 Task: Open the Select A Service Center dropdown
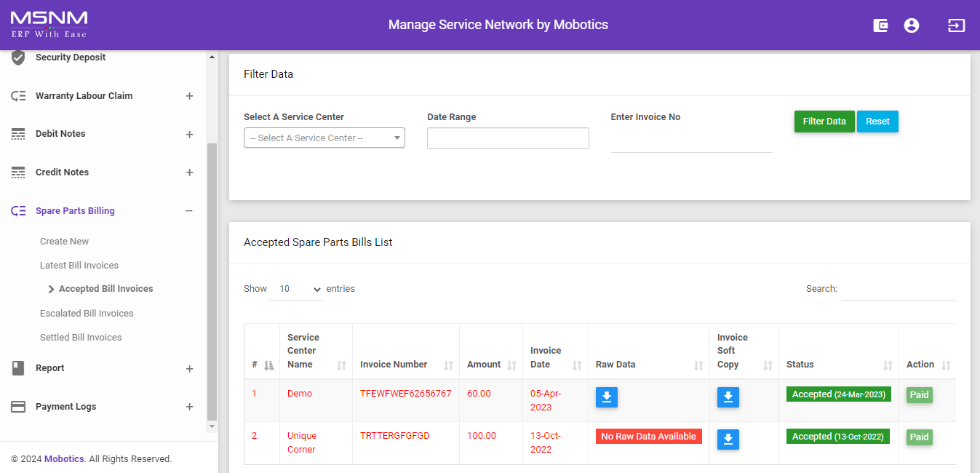coord(324,138)
